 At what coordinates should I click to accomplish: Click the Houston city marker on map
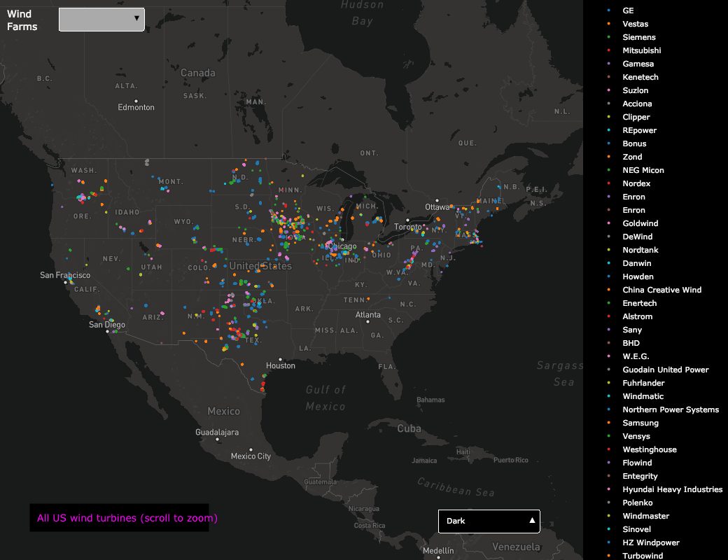280,358
